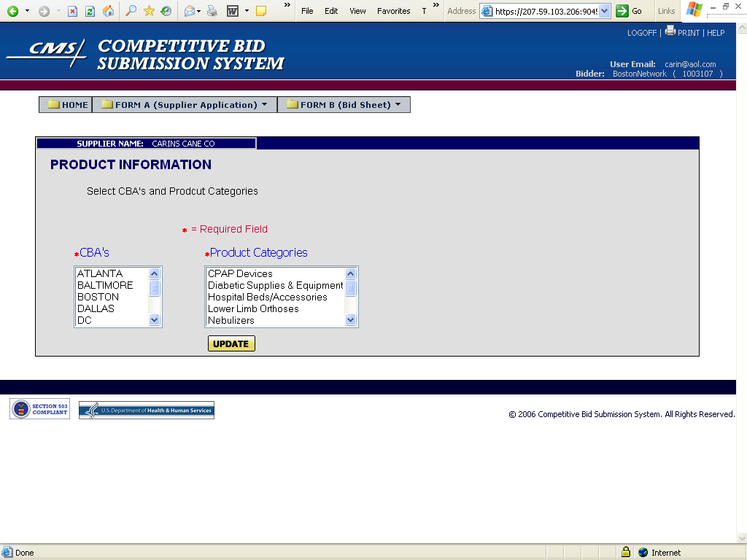Click the browser Back arrow button

pyautogui.click(x=13, y=11)
